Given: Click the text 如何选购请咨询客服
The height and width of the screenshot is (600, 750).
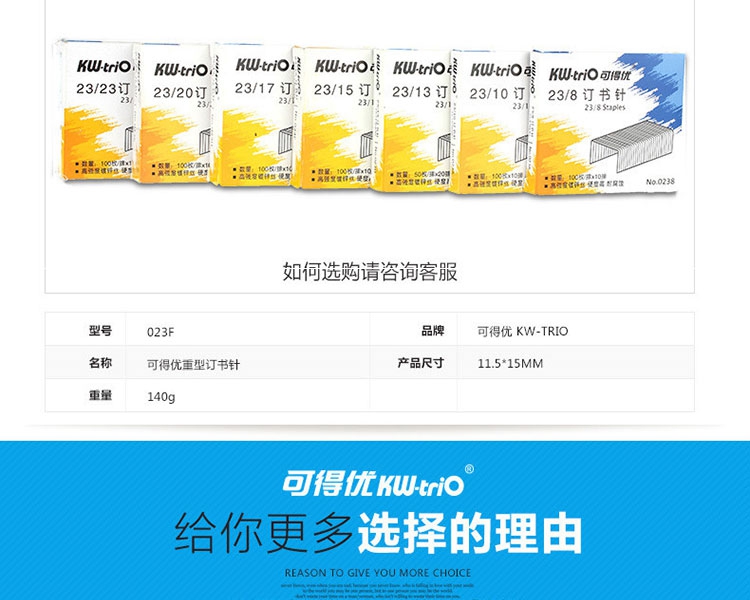Looking at the screenshot, I should click(x=370, y=272).
